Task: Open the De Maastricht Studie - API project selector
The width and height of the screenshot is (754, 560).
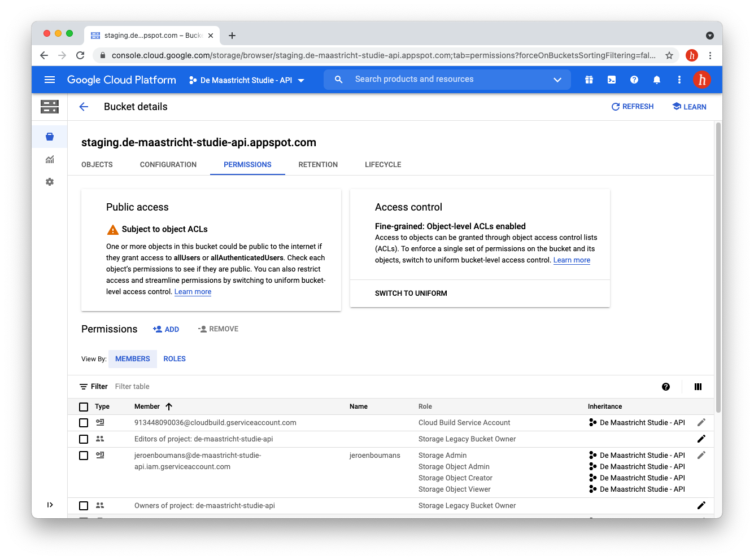Action: pyautogui.click(x=247, y=80)
